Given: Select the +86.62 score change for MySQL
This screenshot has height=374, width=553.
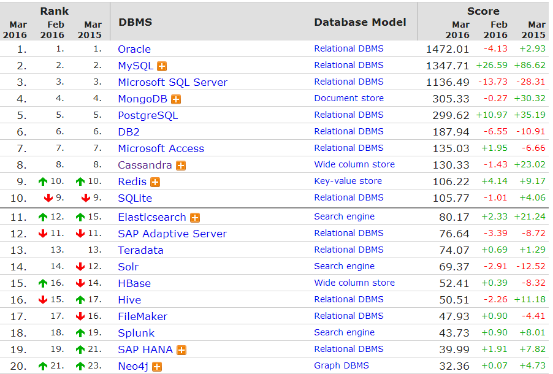Looking at the screenshot, I should pos(530,65).
